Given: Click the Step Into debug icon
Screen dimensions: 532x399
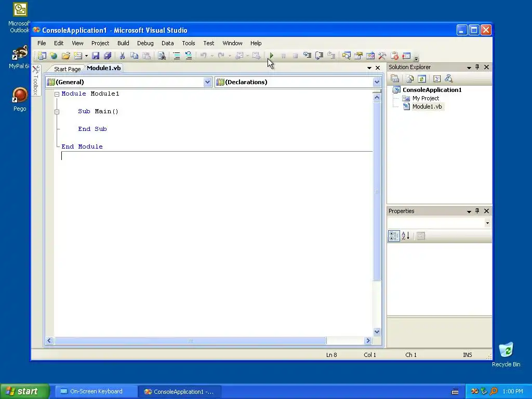Looking at the screenshot, I should (308, 56).
